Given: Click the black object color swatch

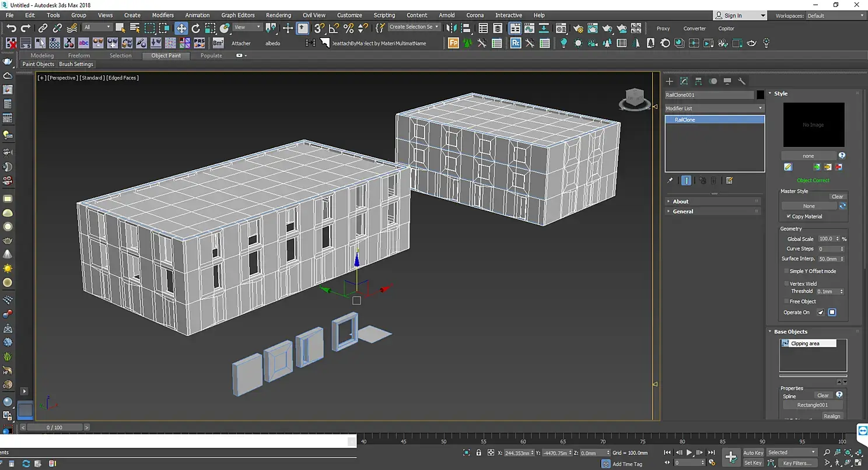Looking at the screenshot, I should pyautogui.click(x=760, y=95).
